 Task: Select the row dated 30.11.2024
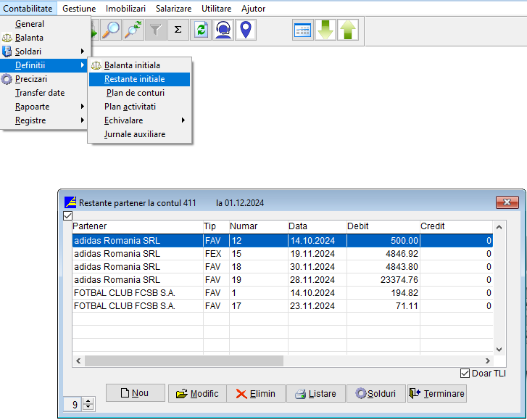tap(282, 267)
